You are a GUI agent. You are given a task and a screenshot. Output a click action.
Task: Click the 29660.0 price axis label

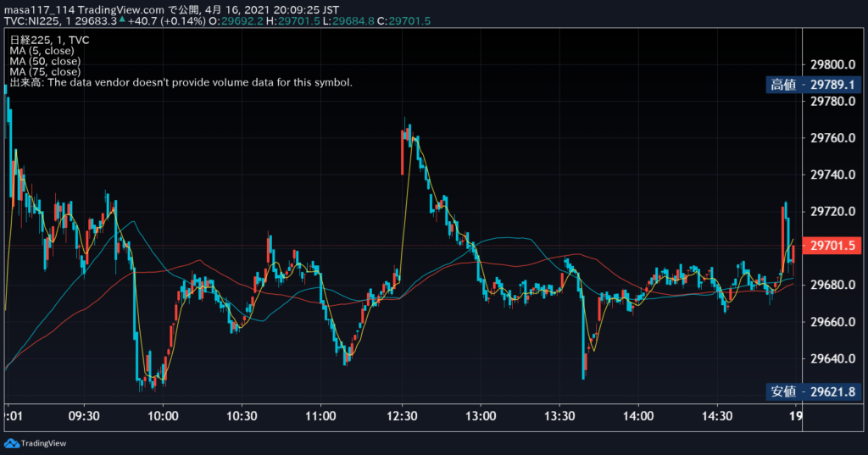[x=832, y=322]
